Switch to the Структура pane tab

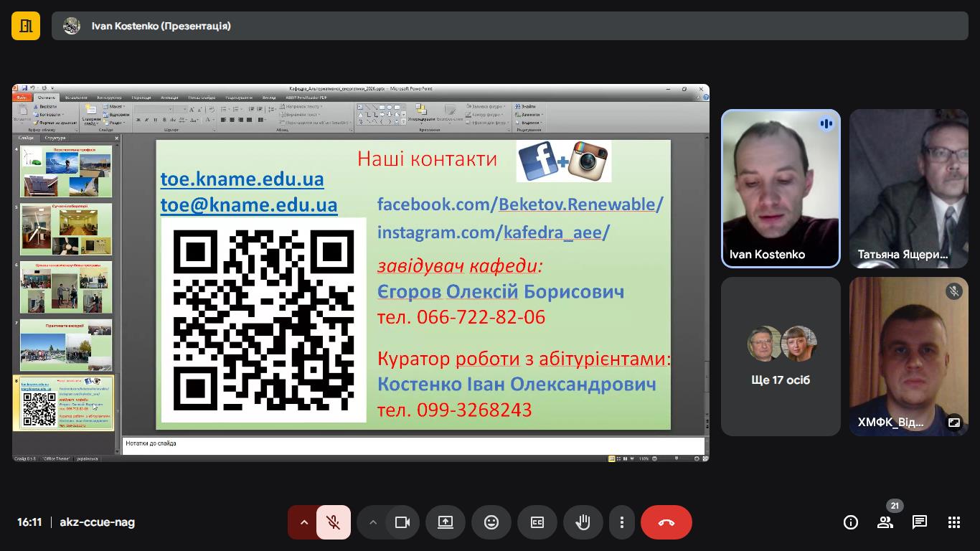click(x=55, y=138)
